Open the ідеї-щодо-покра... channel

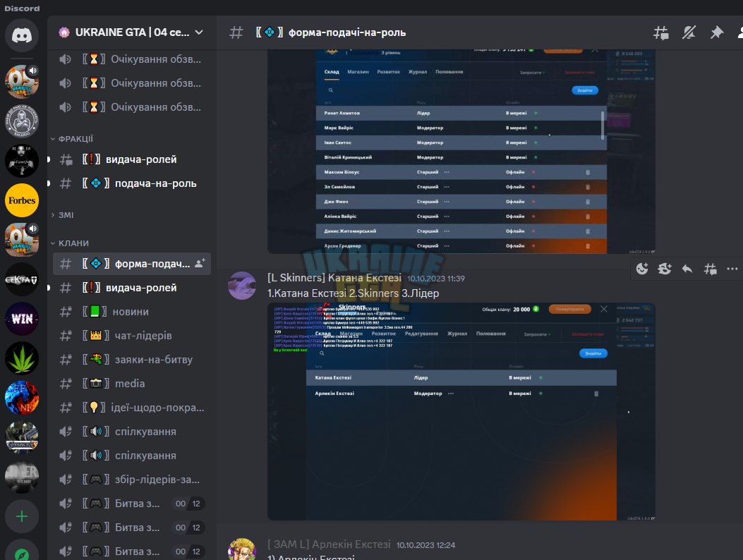[132, 408]
